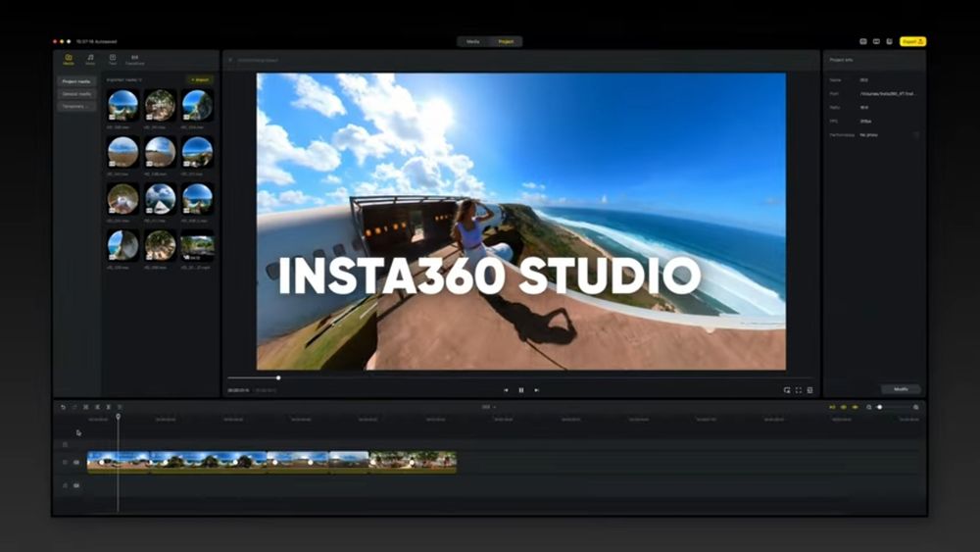Open the Text panel icon tab
980x552 pixels.
pyautogui.click(x=113, y=60)
